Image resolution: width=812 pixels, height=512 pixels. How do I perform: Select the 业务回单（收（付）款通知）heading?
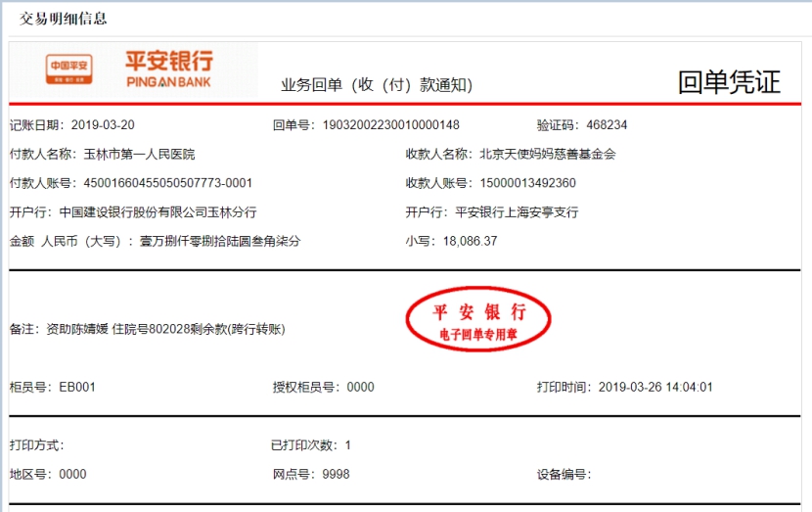(x=377, y=84)
